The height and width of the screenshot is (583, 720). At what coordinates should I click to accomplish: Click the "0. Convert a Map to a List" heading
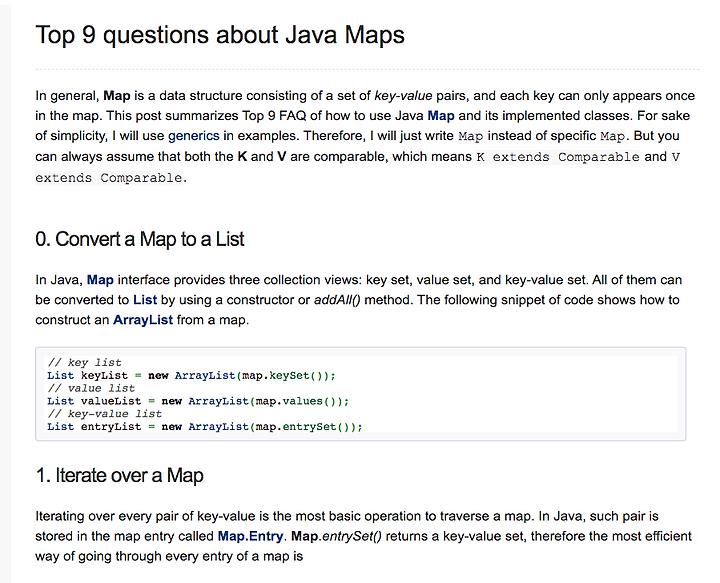tap(140, 239)
